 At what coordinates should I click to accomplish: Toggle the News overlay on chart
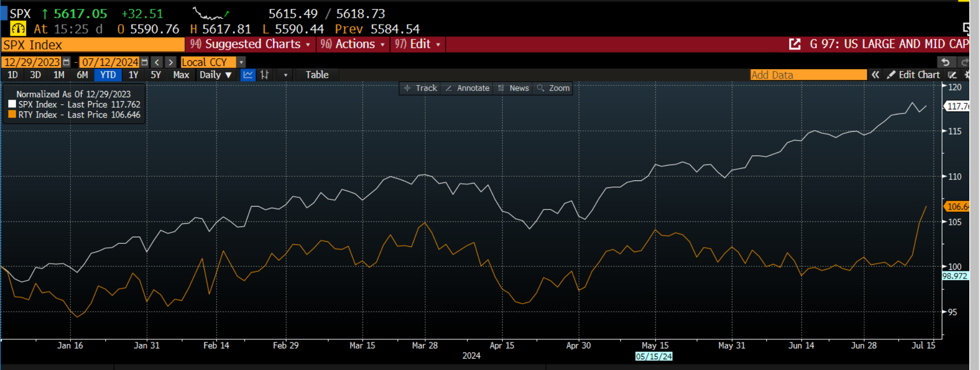pyautogui.click(x=513, y=88)
